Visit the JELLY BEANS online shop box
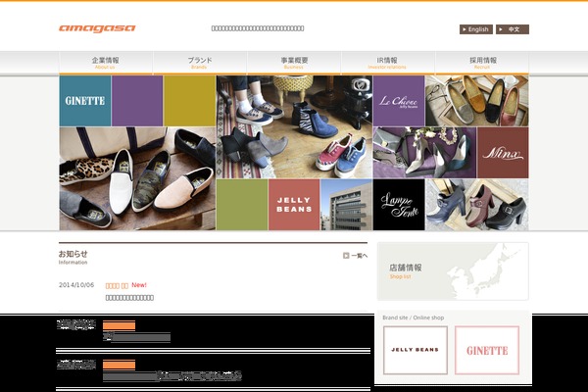Image resolution: width=588 pixels, height=392 pixels. click(x=416, y=350)
